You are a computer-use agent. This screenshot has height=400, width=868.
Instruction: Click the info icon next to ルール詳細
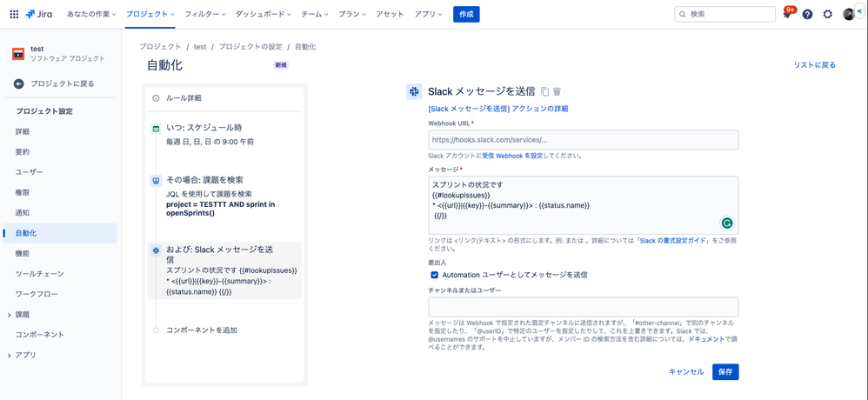tap(156, 98)
